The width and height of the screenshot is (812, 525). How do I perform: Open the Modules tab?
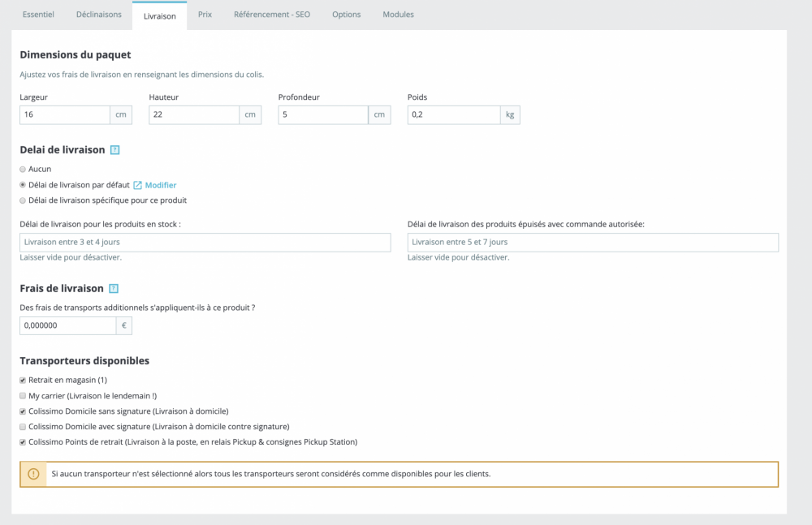[398, 15]
